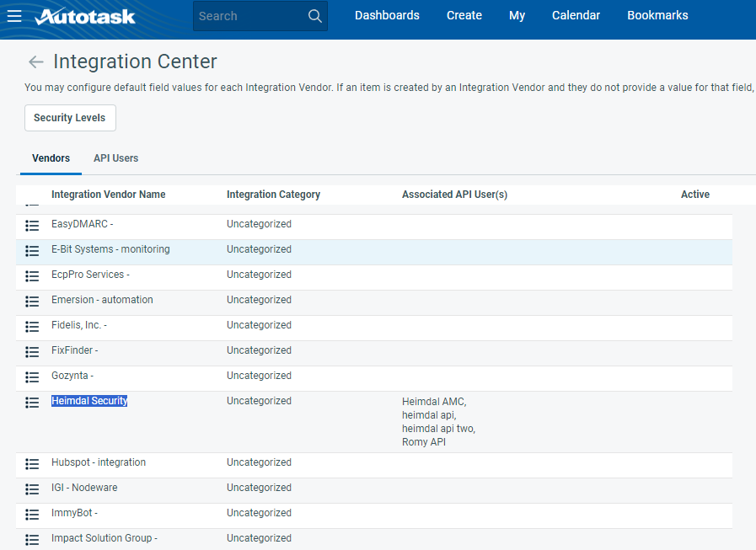Select the E-Bit Systems - monitoring vendor

[110, 249]
